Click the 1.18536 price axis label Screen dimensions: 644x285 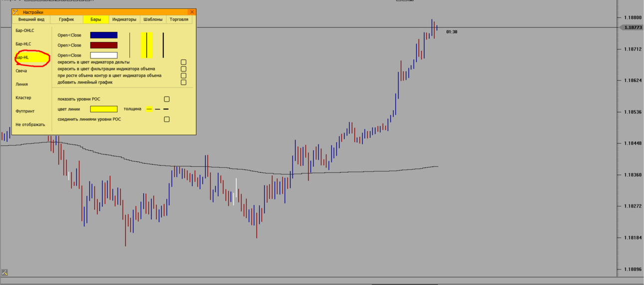[633, 112]
